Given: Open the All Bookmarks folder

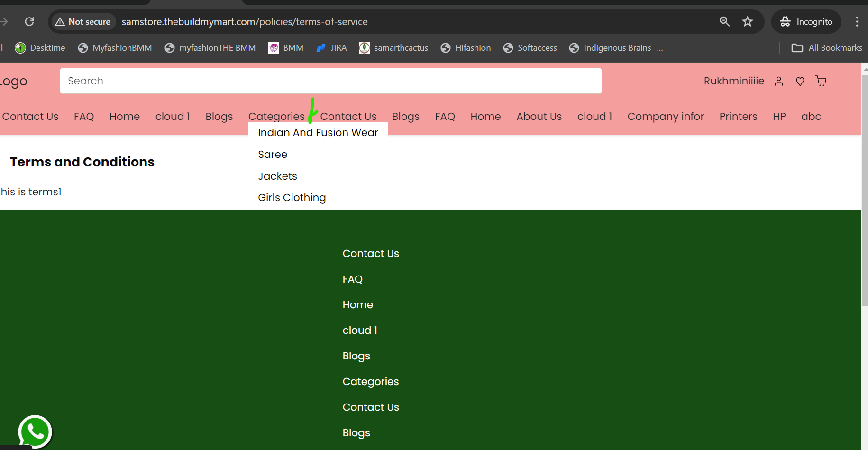Looking at the screenshot, I should pos(827,48).
